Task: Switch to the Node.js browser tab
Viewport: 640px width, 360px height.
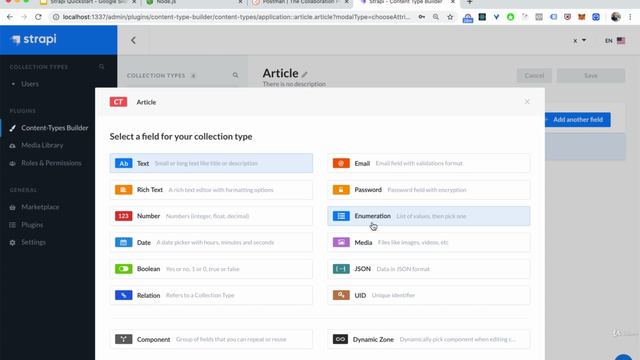Action: [193, 2]
